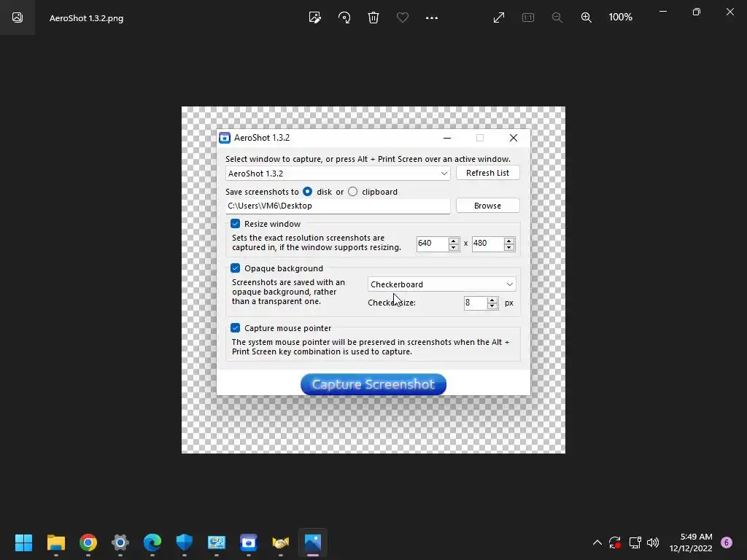747x560 pixels.
Task: Open Settings gear on the taskbar
Action: pyautogui.click(x=120, y=542)
